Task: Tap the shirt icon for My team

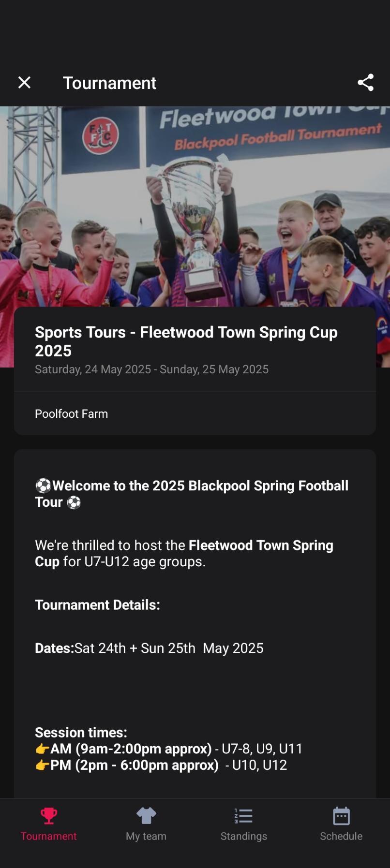Action: click(146, 816)
